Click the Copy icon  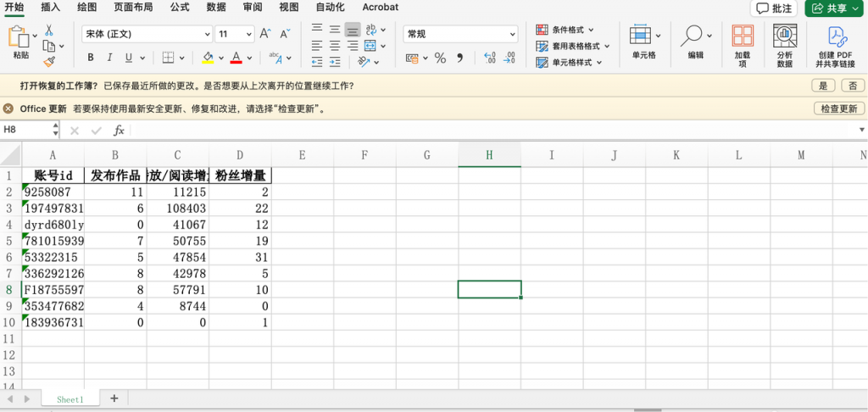pos(49,46)
